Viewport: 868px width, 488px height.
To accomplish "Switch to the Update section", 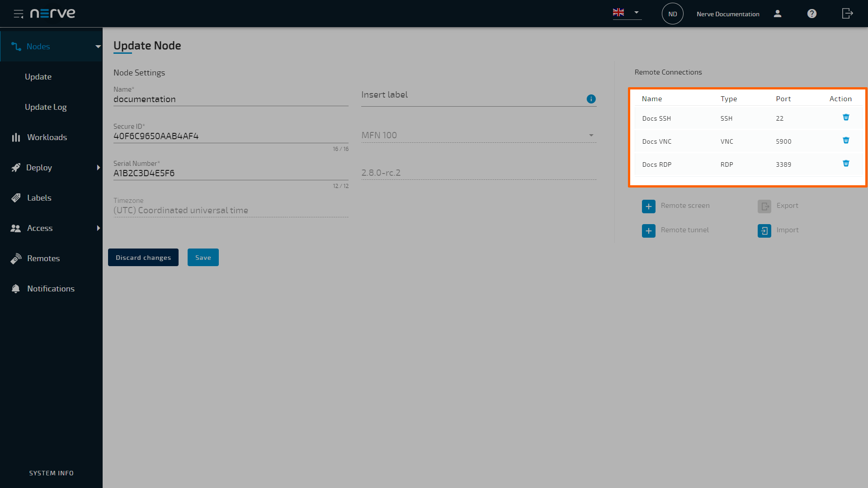I will coord(38,76).
